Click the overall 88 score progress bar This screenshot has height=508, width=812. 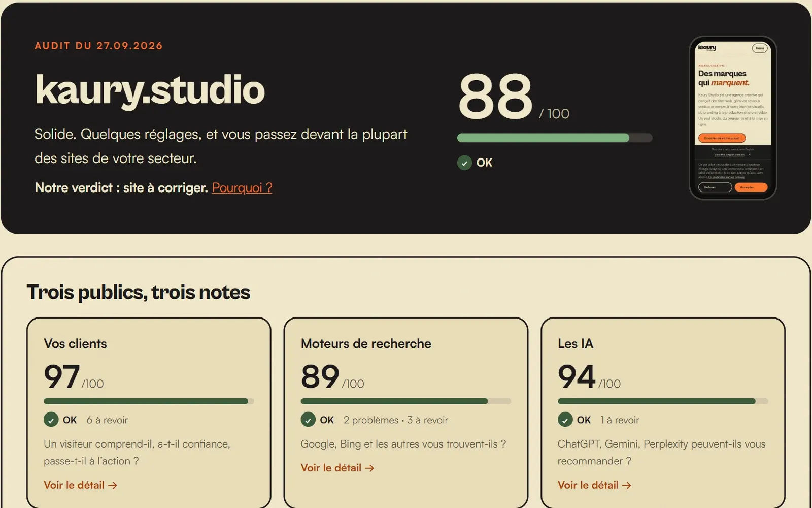pyautogui.click(x=555, y=138)
